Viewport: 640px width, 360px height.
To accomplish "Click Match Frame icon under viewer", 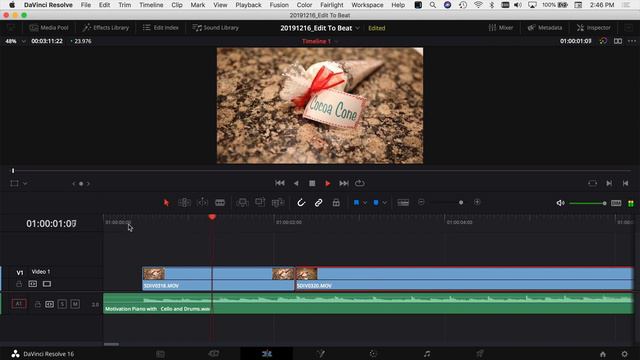I will (x=593, y=184).
